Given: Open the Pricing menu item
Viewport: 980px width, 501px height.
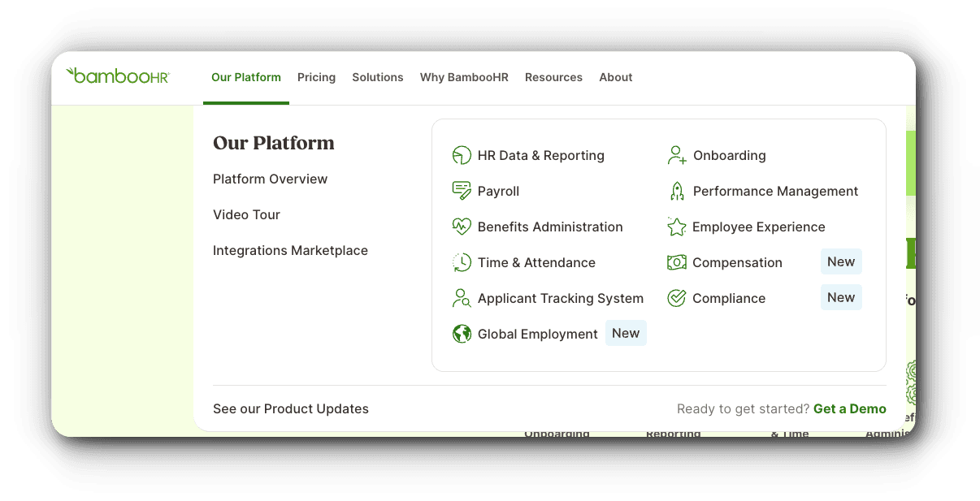Looking at the screenshot, I should coord(316,77).
